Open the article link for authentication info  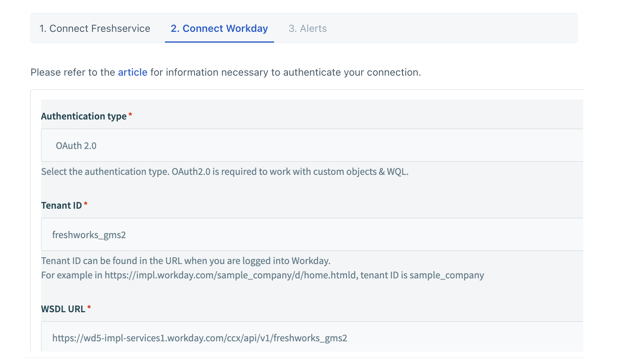133,72
